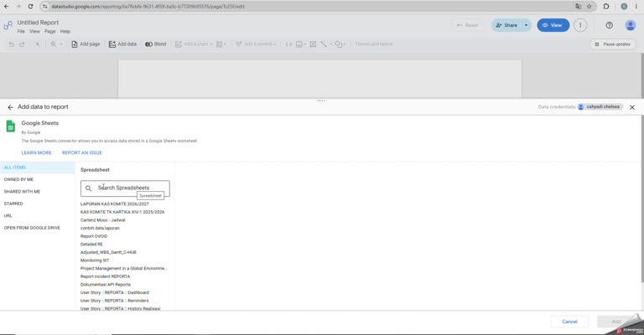Close the Add data to report panel
Screen dimensions: 644x335
coord(632,107)
